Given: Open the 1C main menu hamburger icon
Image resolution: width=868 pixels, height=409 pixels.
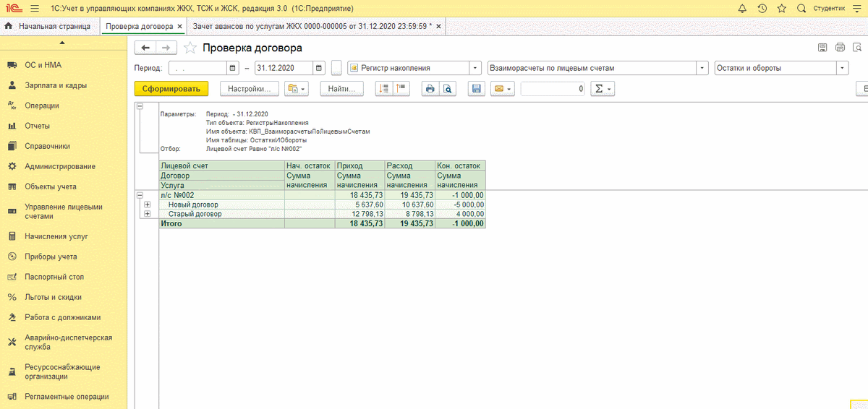Looking at the screenshot, I should [34, 8].
